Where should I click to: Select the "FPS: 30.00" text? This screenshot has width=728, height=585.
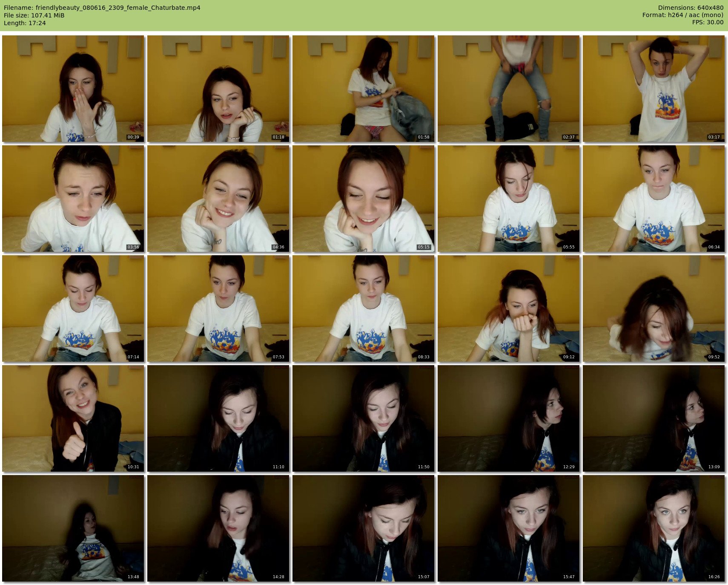pos(708,23)
